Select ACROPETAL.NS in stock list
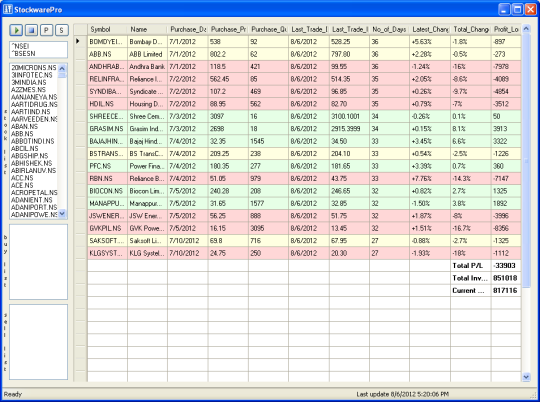Image resolution: width=540 pixels, height=402 pixels. pyautogui.click(x=34, y=193)
